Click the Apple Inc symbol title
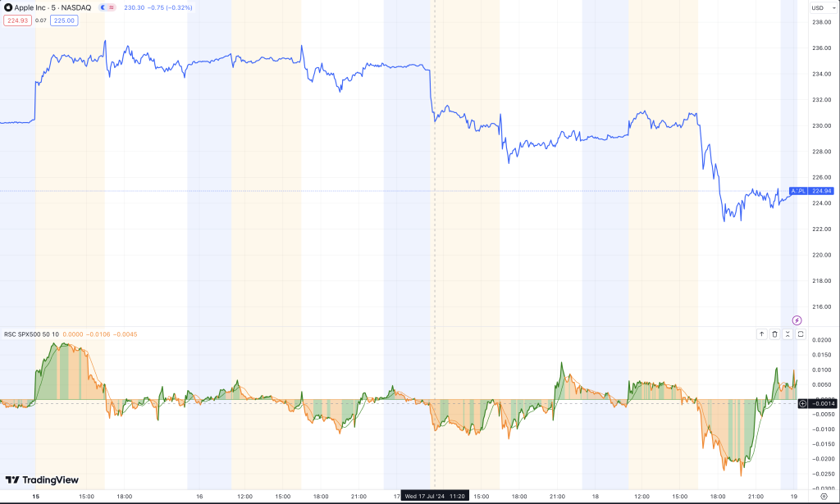 [x=31, y=7]
